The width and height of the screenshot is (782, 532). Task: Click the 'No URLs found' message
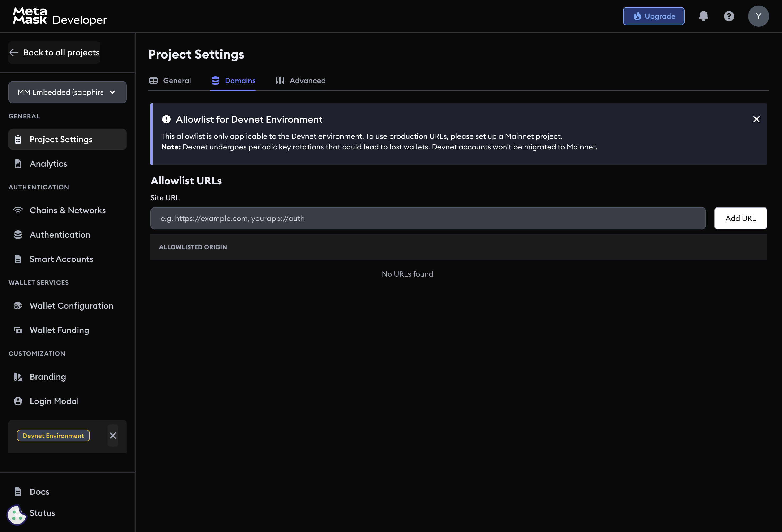coord(407,274)
